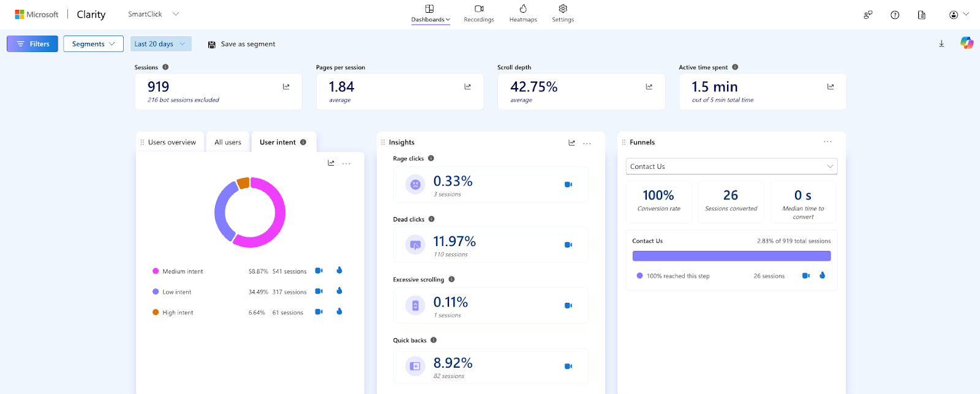Click the Medium intent pink legend dot
The height and width of the screenshot is (394, 980).
[x=156, y=271]
